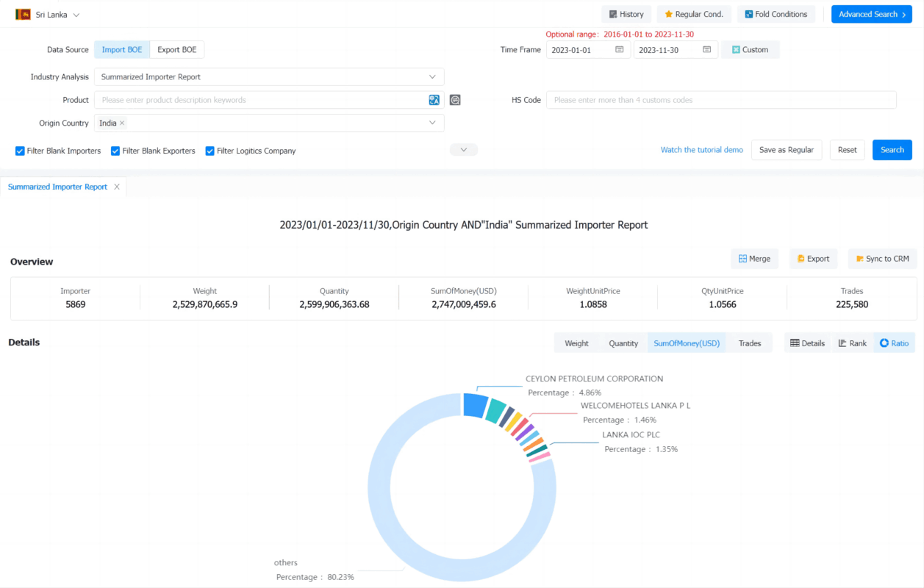The width and height of the screenshot is (924, 588).
Task: Click the blue Search button
Action: 892,150
